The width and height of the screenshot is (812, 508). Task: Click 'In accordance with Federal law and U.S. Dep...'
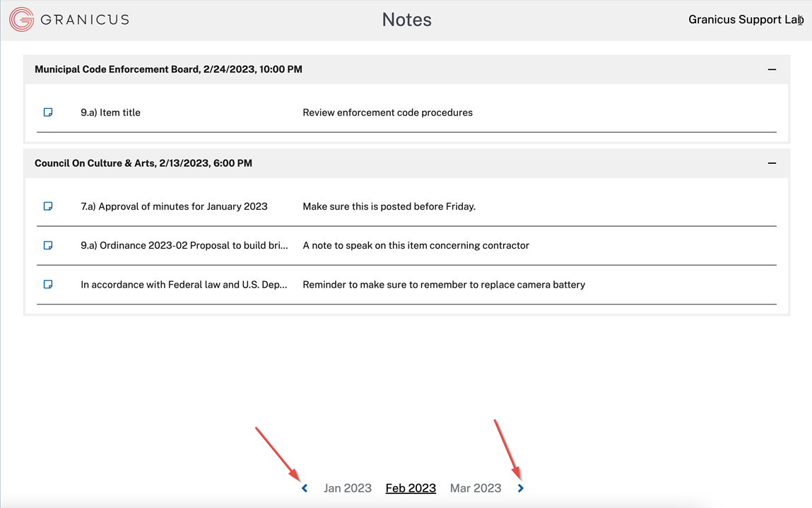click(184, 284)
